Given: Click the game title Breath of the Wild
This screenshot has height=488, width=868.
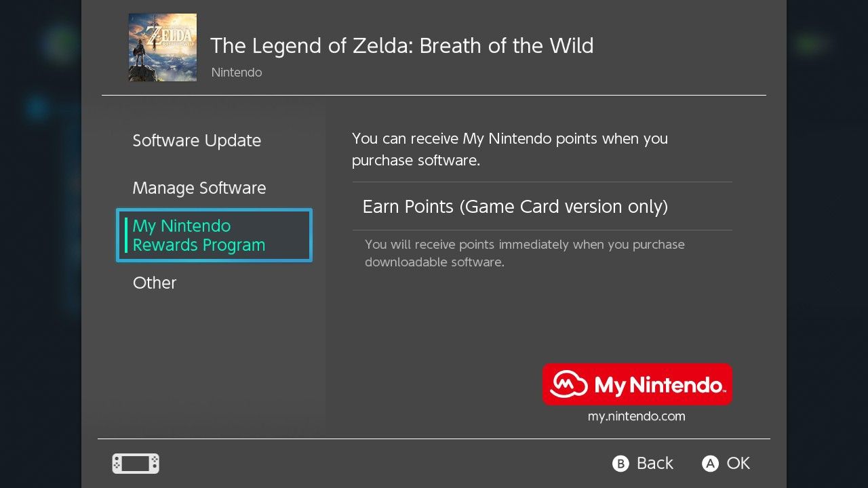Looking at the screenshot, I should point(402,45).
